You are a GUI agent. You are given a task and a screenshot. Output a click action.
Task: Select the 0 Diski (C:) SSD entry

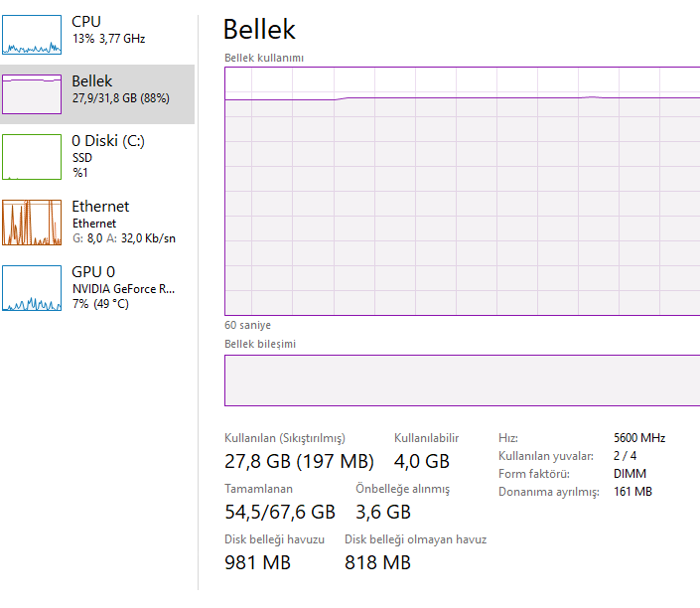click(x=108, y=141)
